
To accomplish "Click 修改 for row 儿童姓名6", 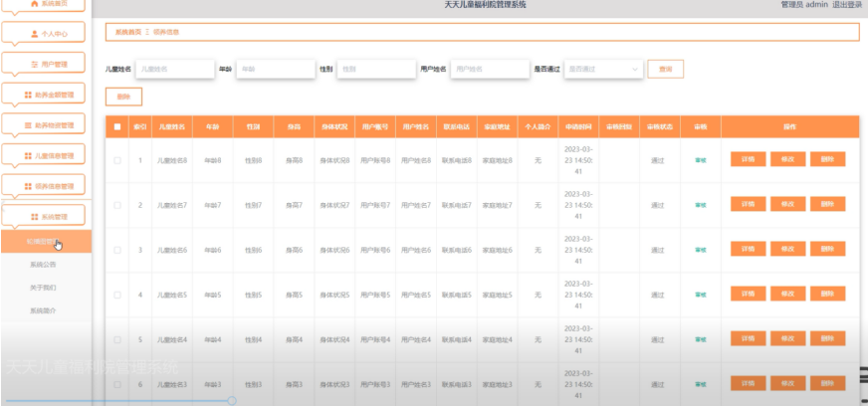I will click(787, 249).
